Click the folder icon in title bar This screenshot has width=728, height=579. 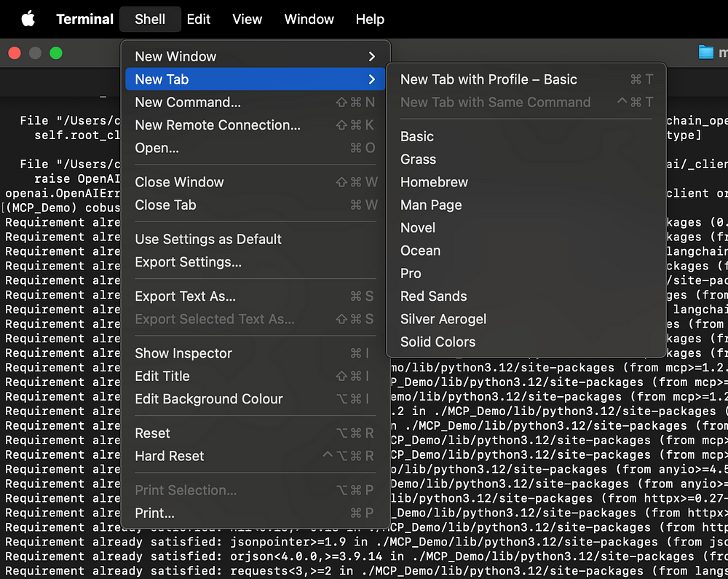pyautogui.click(x=705, y=52)
